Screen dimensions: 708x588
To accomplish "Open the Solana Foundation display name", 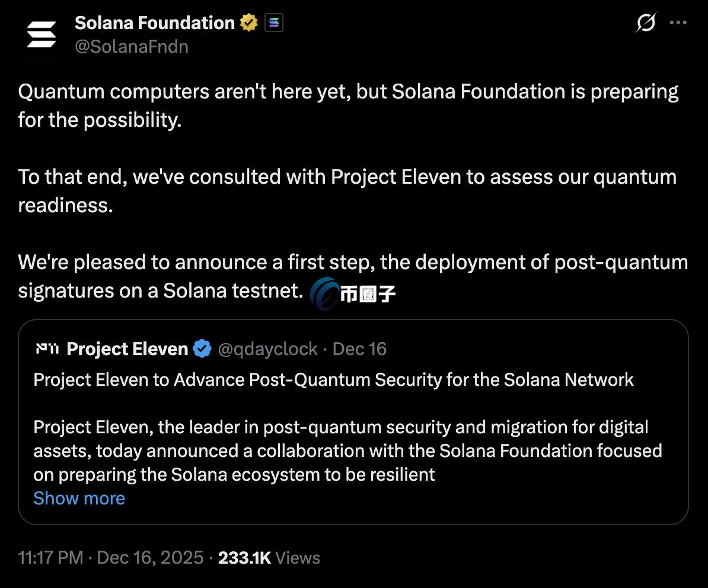I will tap(155, 23).
